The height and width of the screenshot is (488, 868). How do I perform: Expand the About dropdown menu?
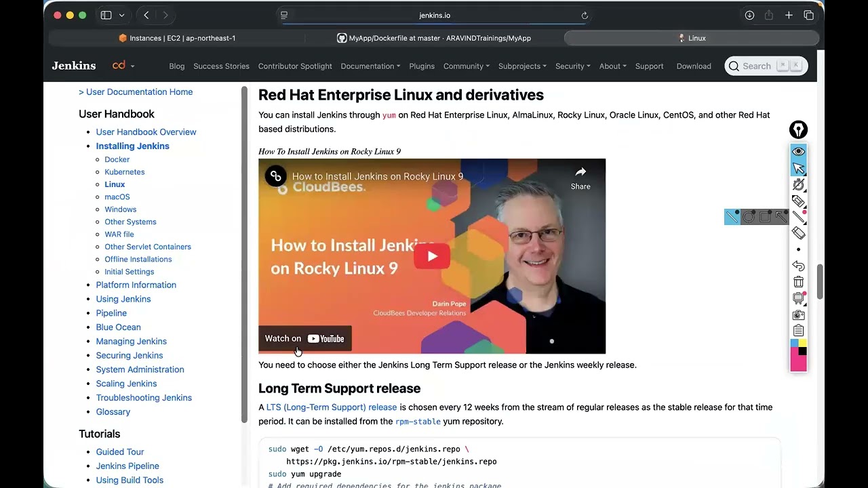pos(612,66)
